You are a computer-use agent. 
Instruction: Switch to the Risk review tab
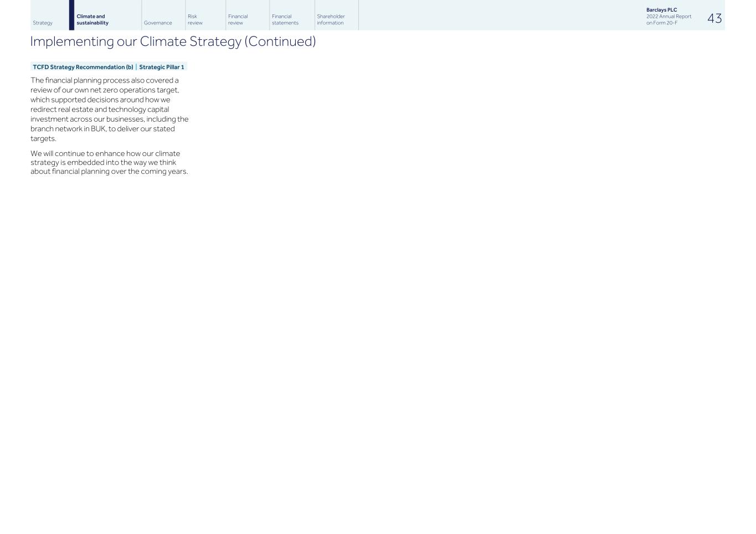coord(195,20)
